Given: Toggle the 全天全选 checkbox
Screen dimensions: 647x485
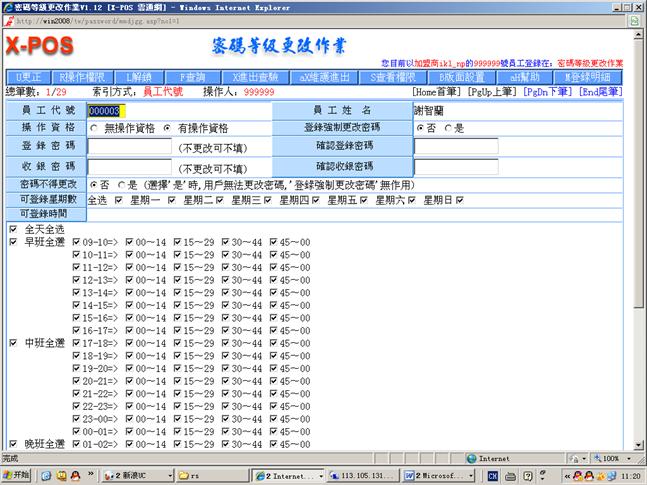Looking at the screenshot, I should [x=12, y=229].
